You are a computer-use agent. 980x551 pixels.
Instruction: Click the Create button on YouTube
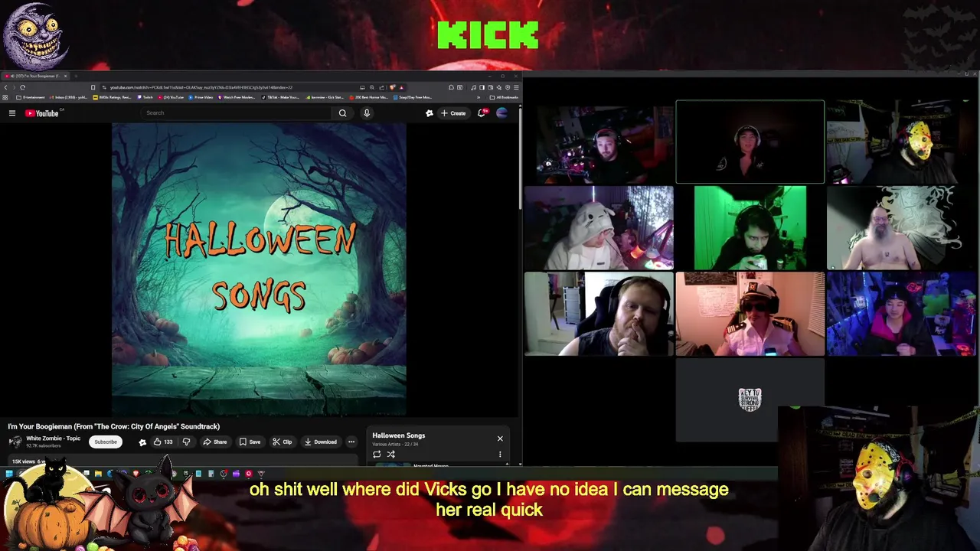click(x=453, y=113)
